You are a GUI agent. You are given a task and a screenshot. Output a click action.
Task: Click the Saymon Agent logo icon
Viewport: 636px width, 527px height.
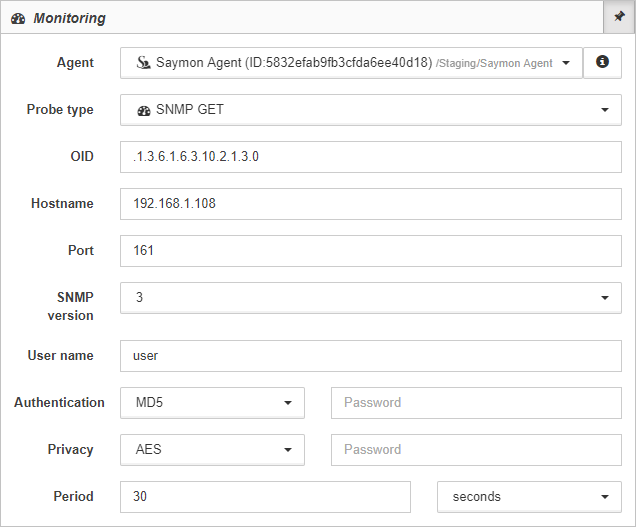143,62
